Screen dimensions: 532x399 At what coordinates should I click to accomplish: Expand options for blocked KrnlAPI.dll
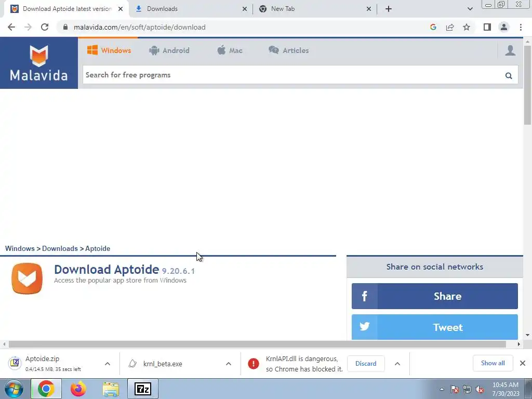[397, 364]
